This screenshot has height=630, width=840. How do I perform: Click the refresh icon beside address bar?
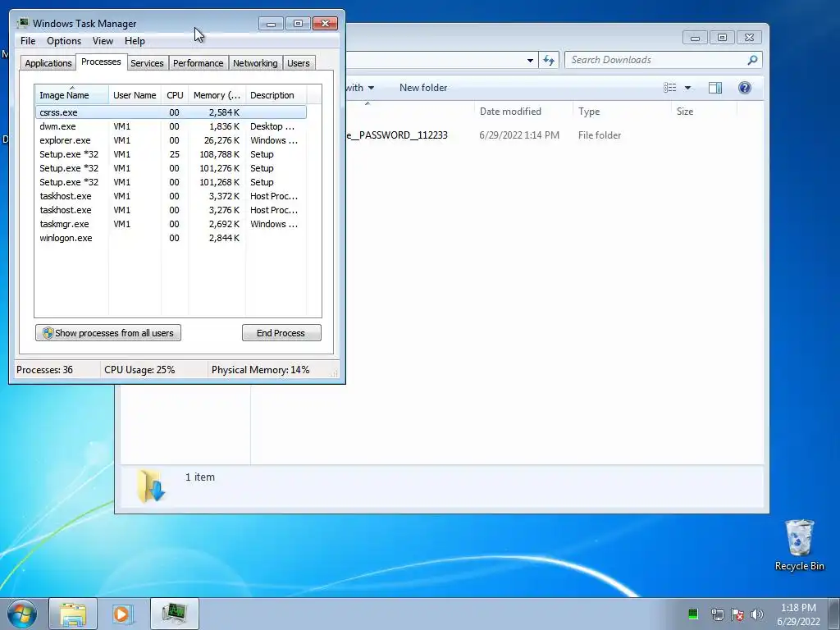point(549,60)
